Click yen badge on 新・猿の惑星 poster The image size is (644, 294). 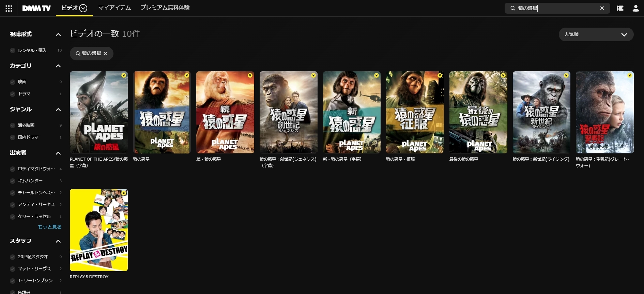pyautogui.click(x=377, y=75)
